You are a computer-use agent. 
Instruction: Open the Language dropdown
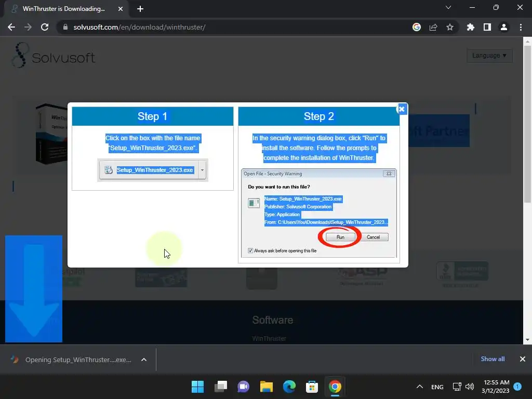[489, 56]
